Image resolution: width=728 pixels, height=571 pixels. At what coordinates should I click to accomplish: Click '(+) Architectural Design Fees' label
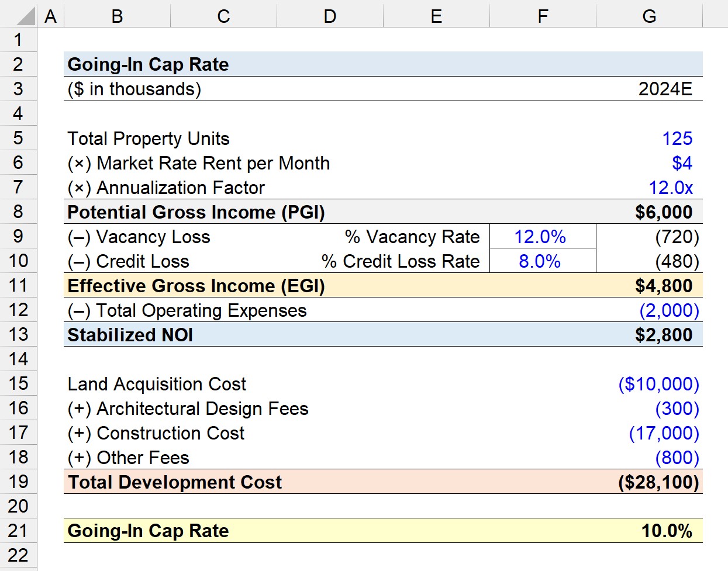click(x=188, y=409)
